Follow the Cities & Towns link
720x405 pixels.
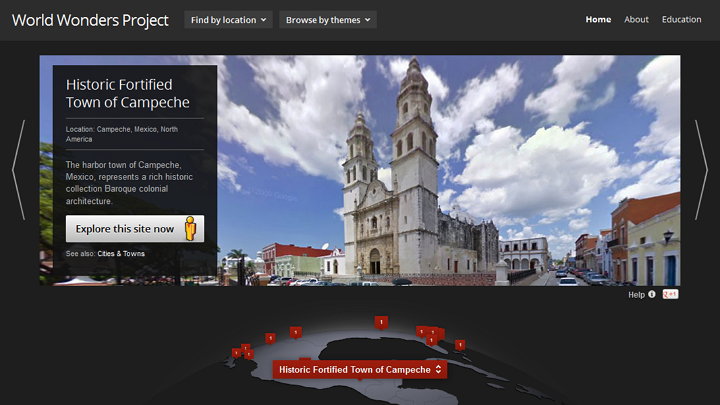point(121,253)
